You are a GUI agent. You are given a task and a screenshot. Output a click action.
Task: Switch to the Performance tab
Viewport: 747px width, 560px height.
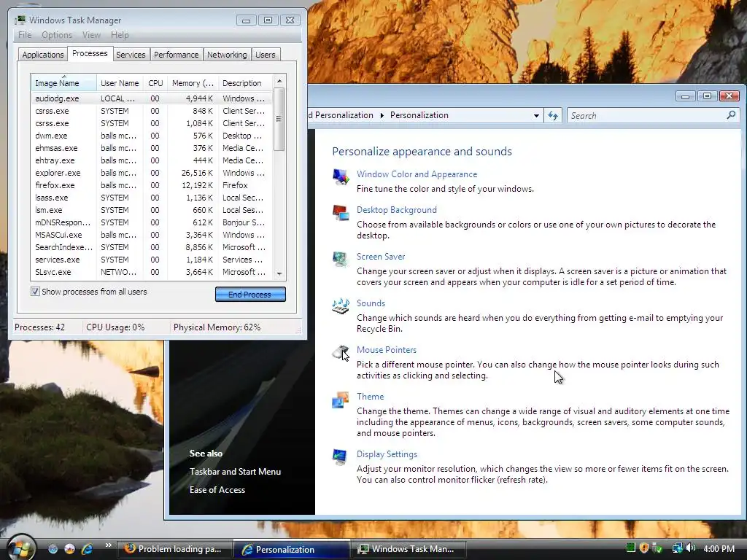click(176, 55)
